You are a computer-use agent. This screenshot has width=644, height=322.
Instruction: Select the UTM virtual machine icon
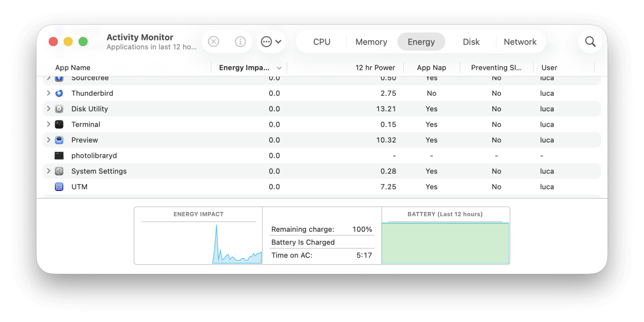click(59, 186)
